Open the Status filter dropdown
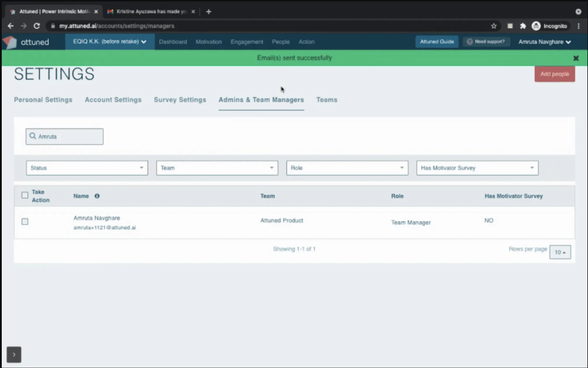The height and width of the screenshot is (368, 588). (x=87, y=168)
